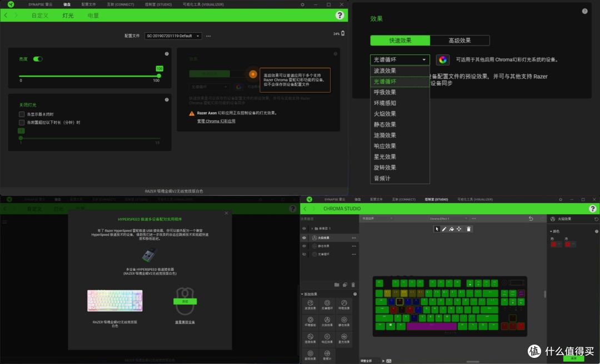Add 波浪效果 from Chroma Studio effect grid
Viewport: 600px width, 364px height.
[x=311, y=305]
